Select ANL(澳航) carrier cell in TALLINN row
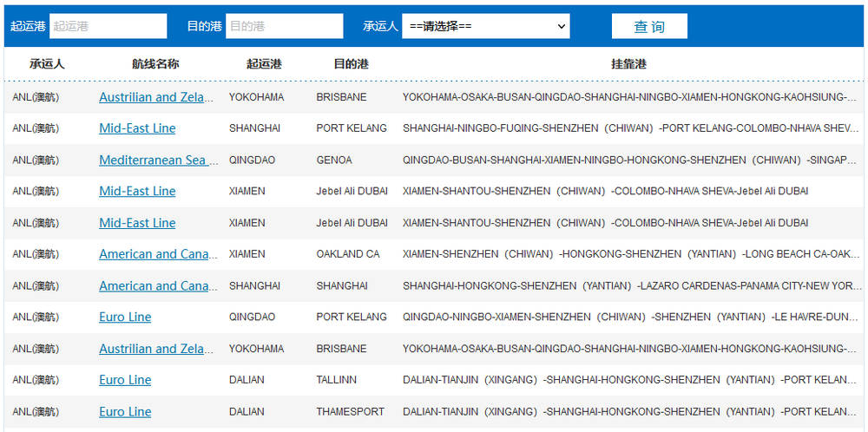The width and height of the screenshot is (868, 432). click(36, 380)
